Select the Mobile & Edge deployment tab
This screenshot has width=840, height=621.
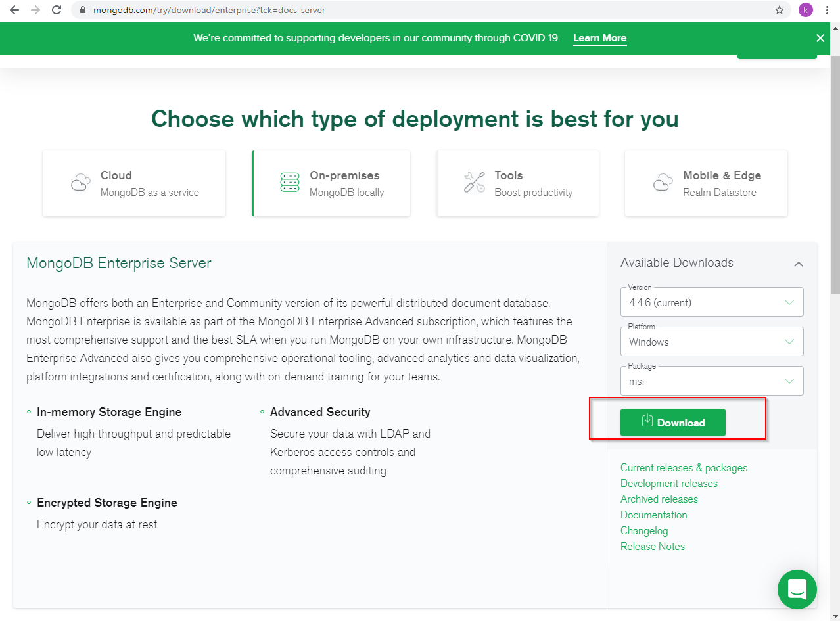(x=706, y=183)
